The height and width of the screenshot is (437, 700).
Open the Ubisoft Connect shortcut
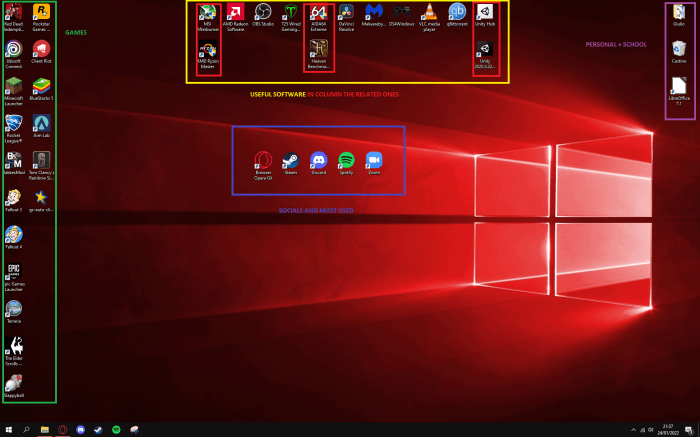coord(13,54)
